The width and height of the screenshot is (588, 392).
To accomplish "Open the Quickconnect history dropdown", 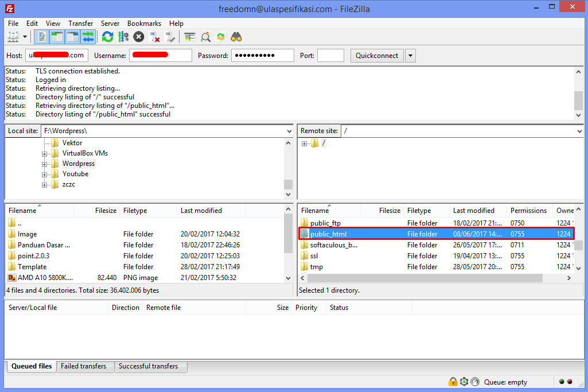I will (410, 56).
